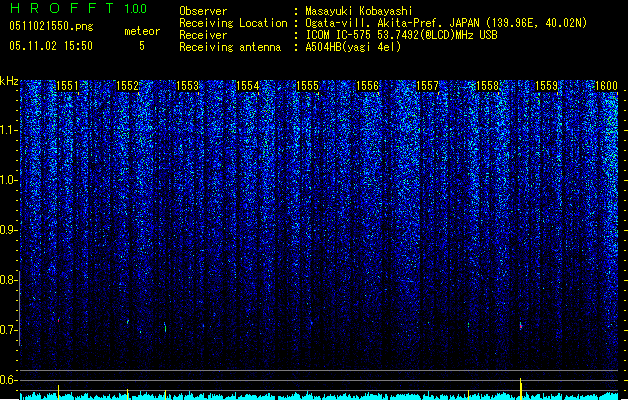Click the tallest yellow spike in the power graph
The width and height of the screenshot is (629, 400).
[521, 388]
